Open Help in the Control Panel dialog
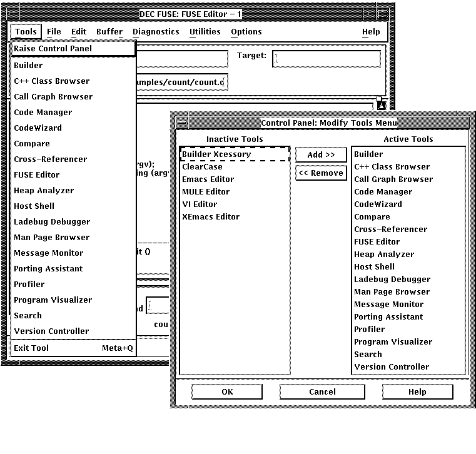Viewport: 476px width, 454px height. click(x=417, y=392)
